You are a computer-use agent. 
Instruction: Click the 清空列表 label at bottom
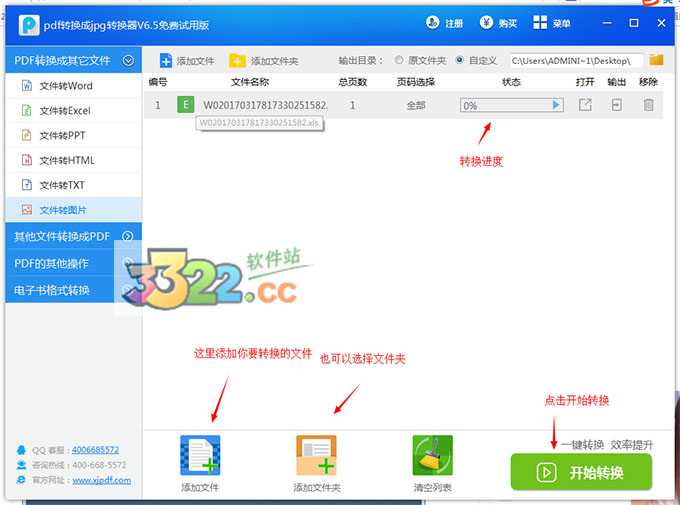click(432, 488)
